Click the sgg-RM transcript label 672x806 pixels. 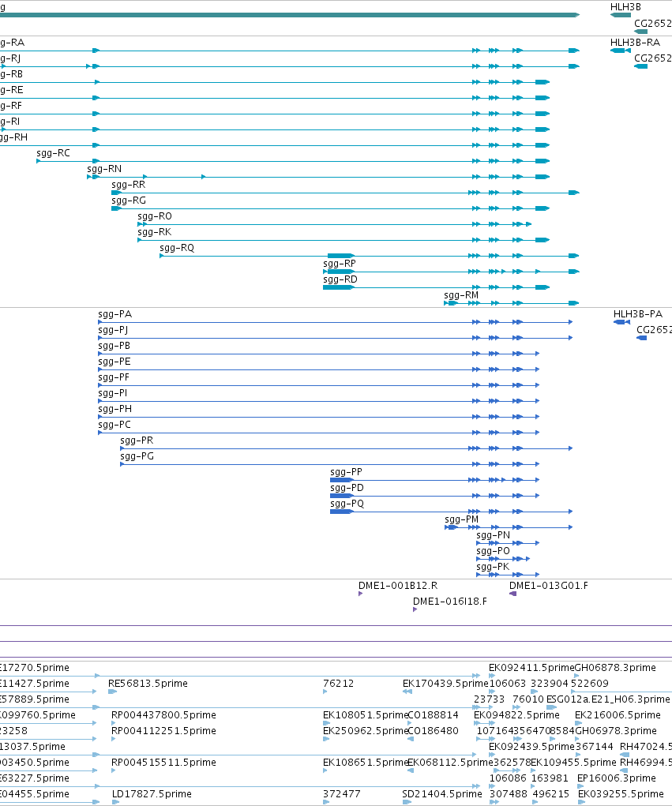pyautogui.click(x=461, y=295)
